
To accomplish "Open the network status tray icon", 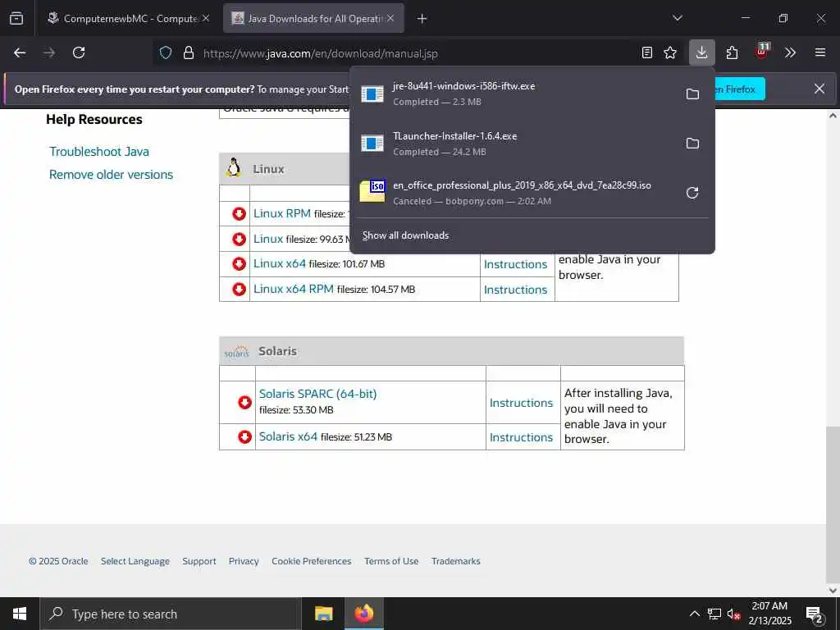I will [714, 614].
